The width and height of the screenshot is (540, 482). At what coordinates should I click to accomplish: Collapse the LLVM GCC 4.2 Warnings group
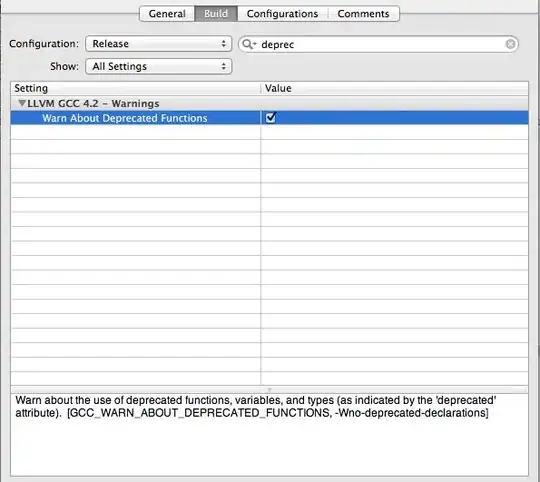click(22, 103)
